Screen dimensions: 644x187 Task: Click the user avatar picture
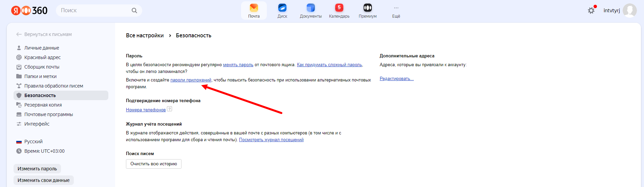tap(629, 11)
